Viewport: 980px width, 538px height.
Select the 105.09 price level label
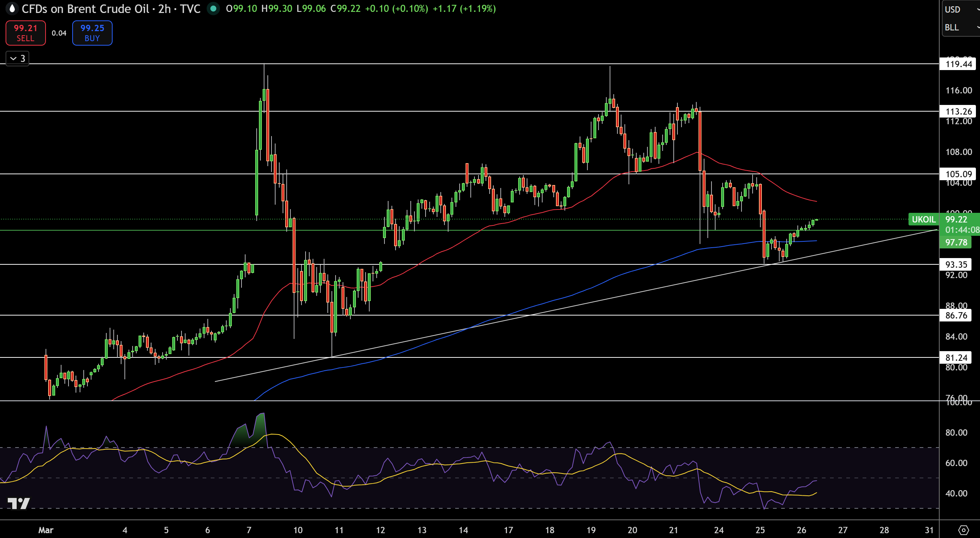(958, 174)
